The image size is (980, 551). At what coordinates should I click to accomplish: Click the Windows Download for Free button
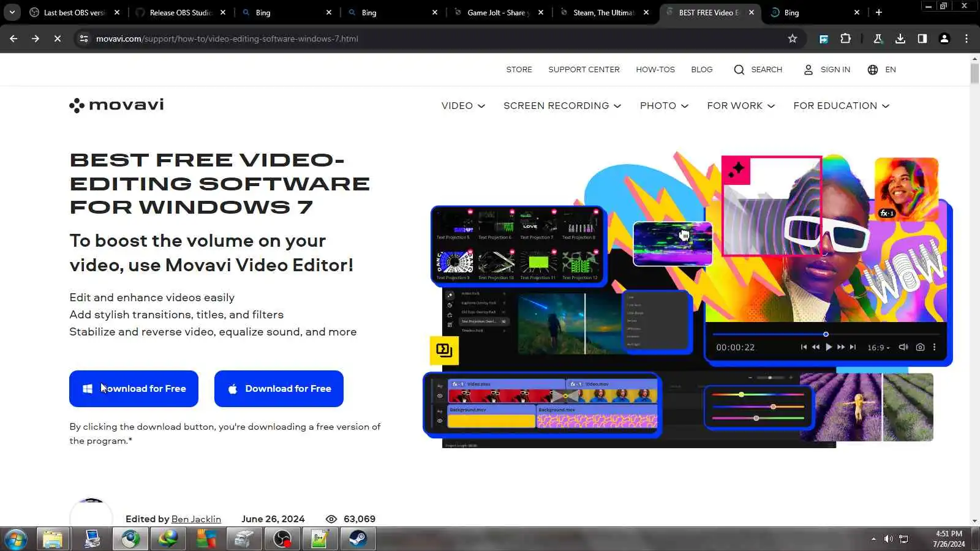point(134,389)
